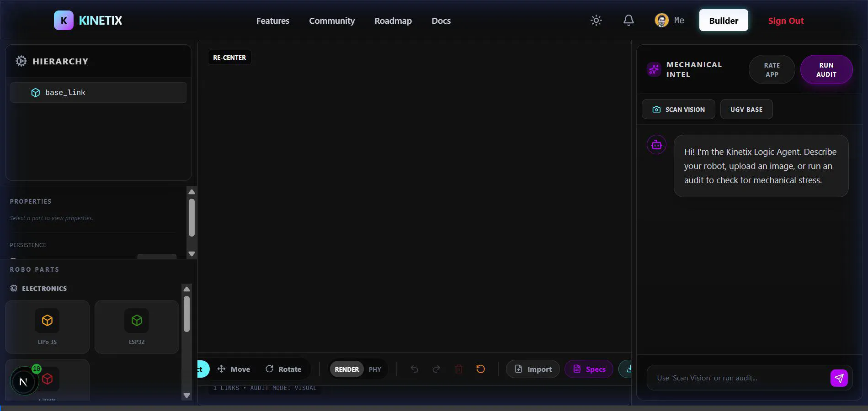
Task: Open the Roadmap page
Action: (x=393, y=21)
